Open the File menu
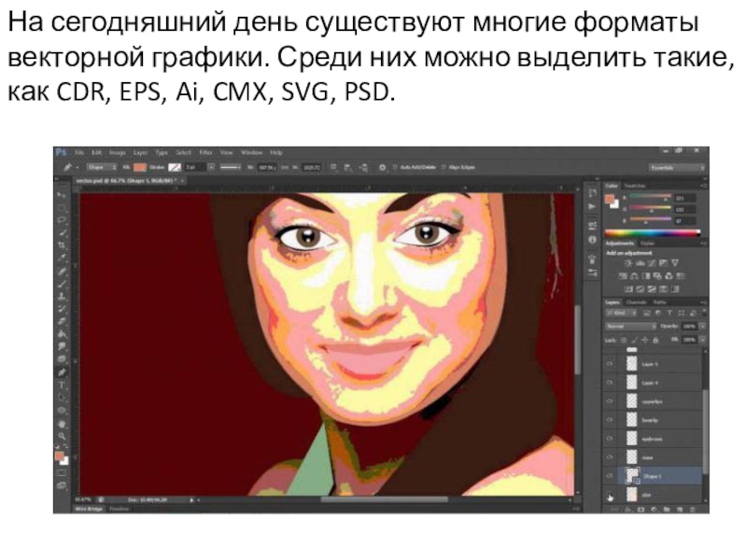This screenshot has width=747, height=560. pos(79,152)
